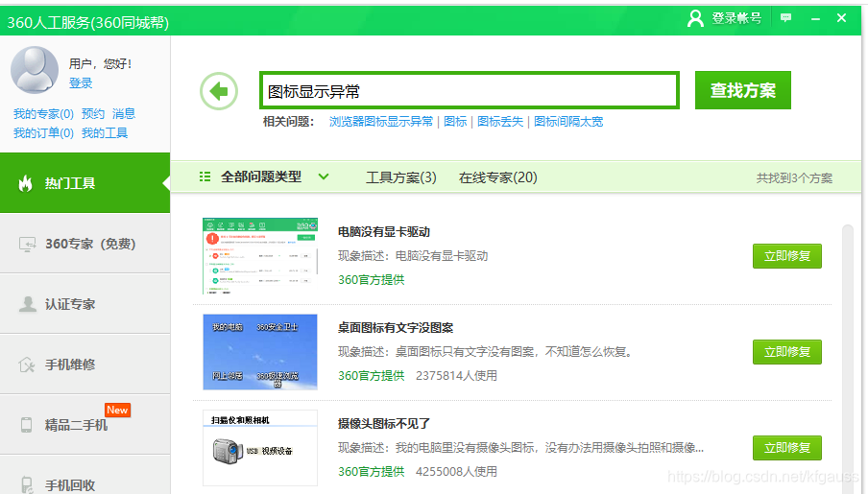
Task: Click the text 4255008人使用
Action: point(456,472)
